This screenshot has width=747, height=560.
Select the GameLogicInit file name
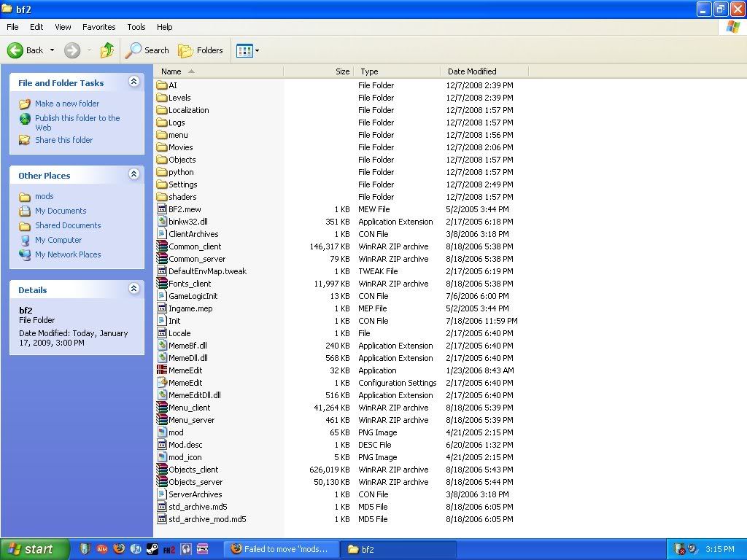click(x=193, y=296)
